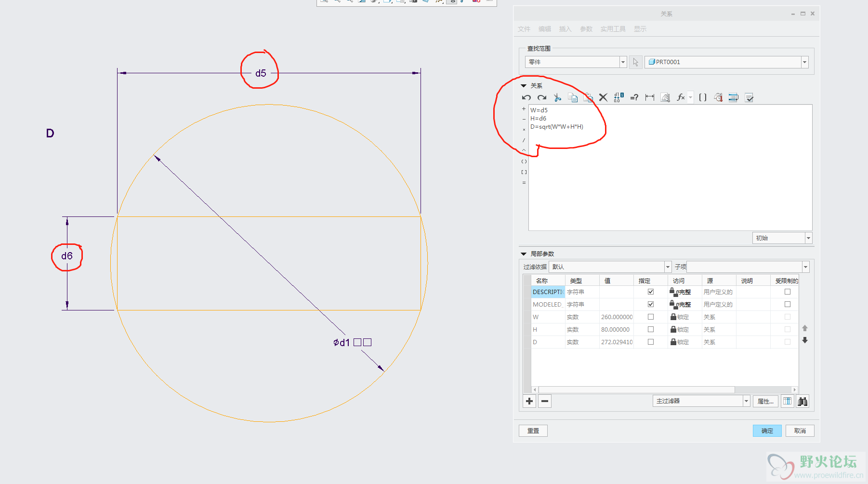Viewport: 868px width, 484px height.
Task: Select the d5 dimension in the sketch
Action: coord(261,73)
